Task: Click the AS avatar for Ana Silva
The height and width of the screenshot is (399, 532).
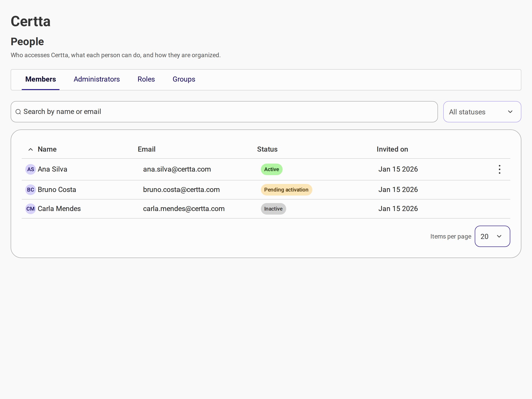Action: click(x=31, y=169)
